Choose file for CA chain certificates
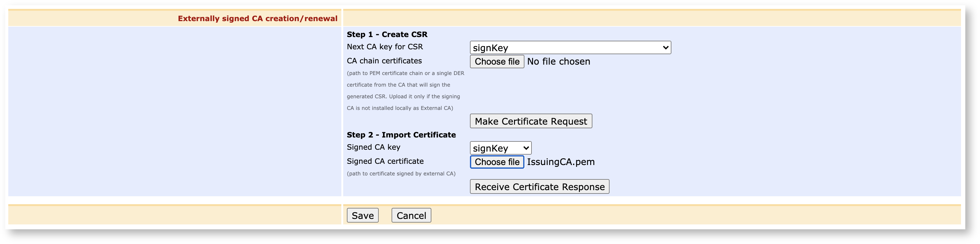 coord(497,62)
